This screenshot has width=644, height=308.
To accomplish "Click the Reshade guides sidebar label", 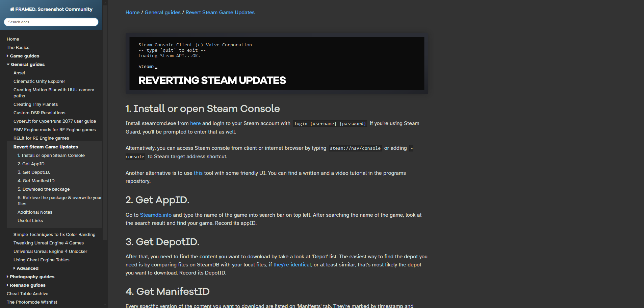I will pos(28,285).
